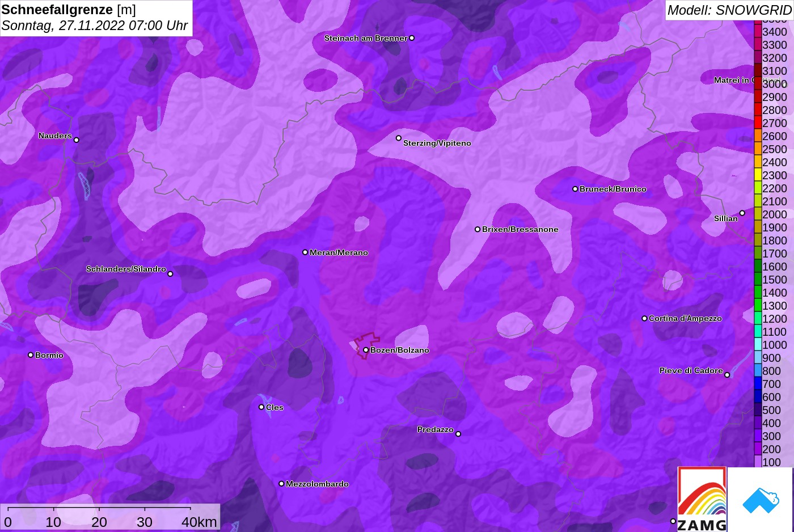Select the Schlanders/Silandro marker dot
The height and width of the screenshot is (532, 794).
coord(170,274)
